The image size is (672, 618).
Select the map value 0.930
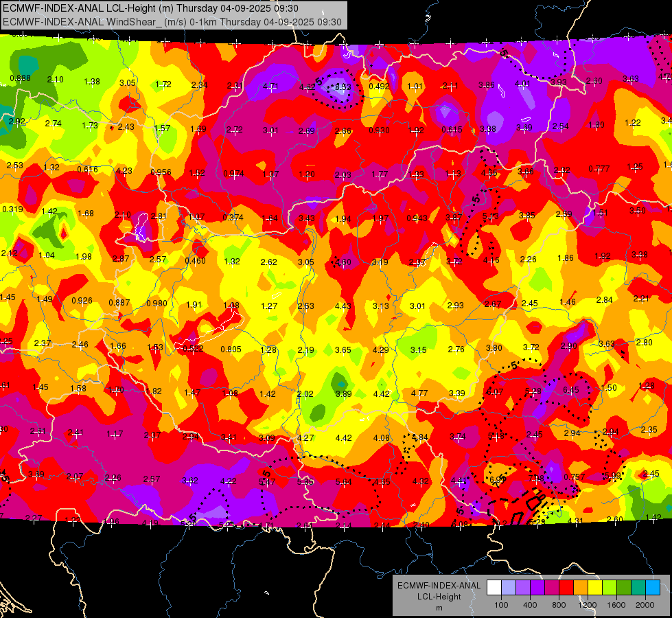point(380,130)
